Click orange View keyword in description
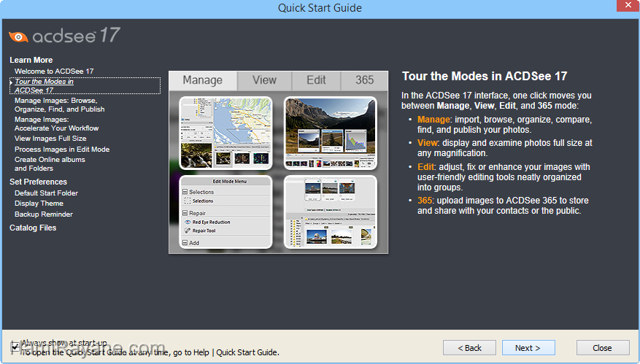Screen dimensions: 640x364 (428, 143)
